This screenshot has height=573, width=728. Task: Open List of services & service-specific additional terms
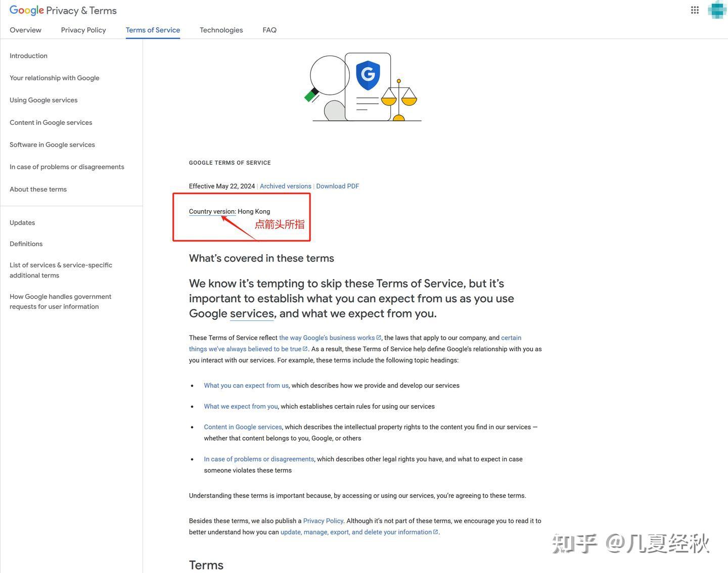(x=61, y=270)
